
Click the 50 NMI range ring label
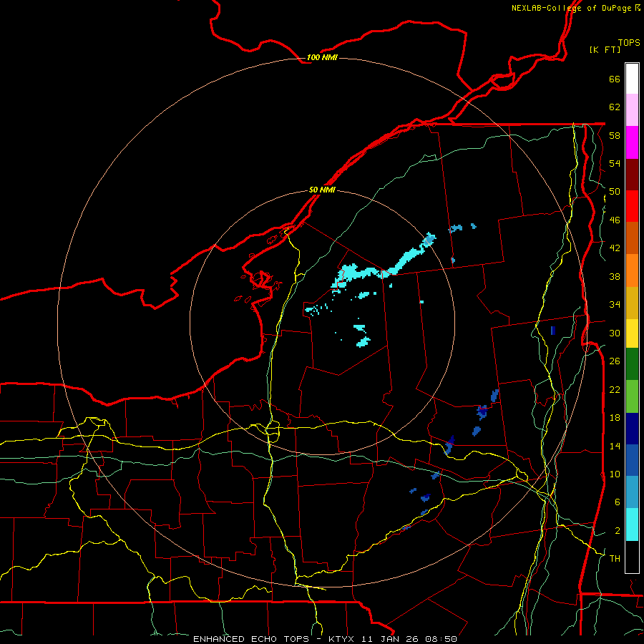(322, 190)
